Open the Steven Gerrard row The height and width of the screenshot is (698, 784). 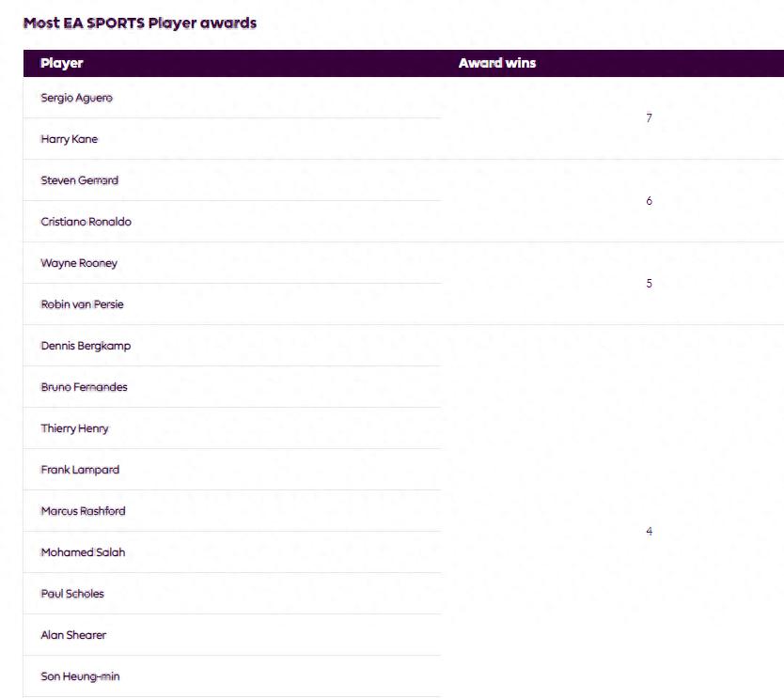[80, 180]
